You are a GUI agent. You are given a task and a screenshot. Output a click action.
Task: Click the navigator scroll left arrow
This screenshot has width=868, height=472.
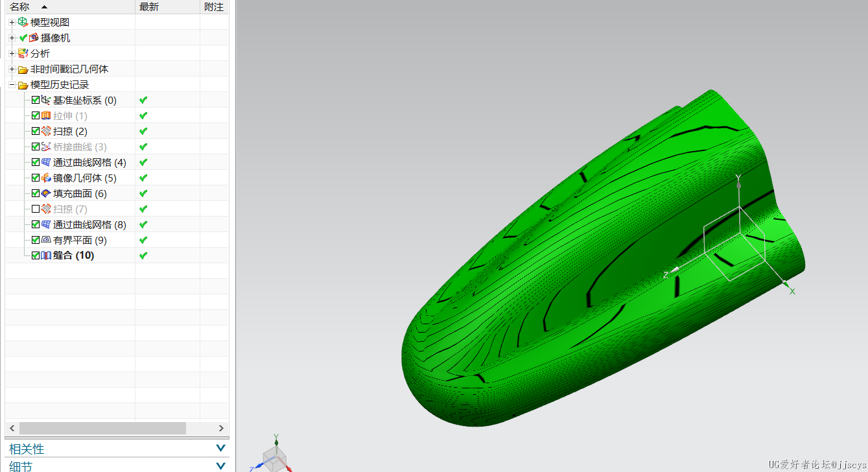click(12, 428)
